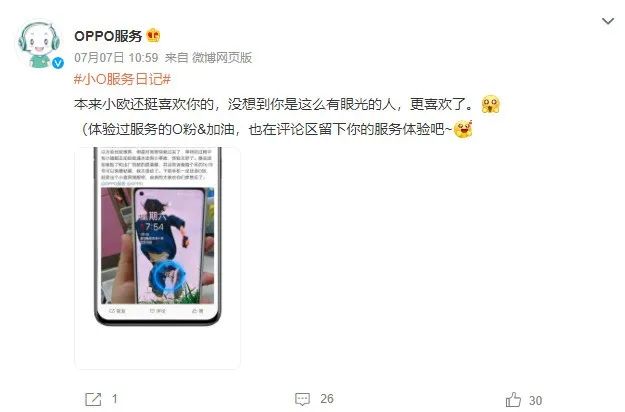Screen dimensions: 625x412
Task: Open the OPPO服务 username link
Action: [x=108, y=36]
